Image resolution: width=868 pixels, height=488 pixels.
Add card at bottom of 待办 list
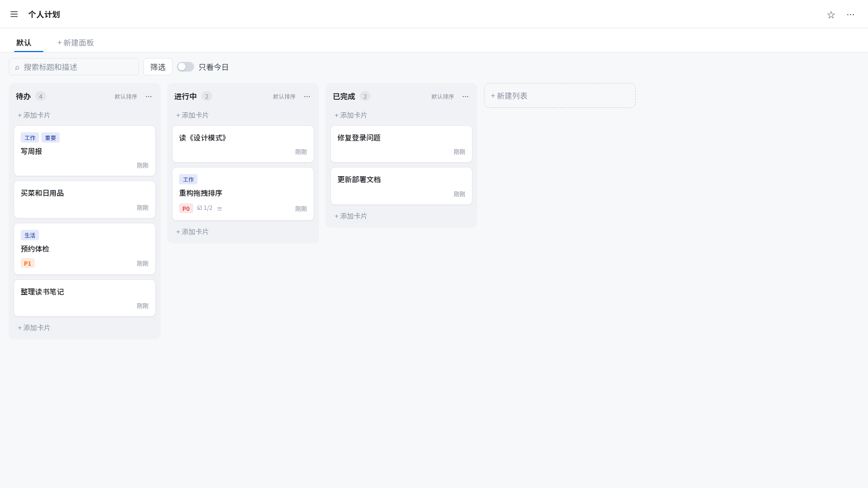pyautogui.click(x=34, y=328)
